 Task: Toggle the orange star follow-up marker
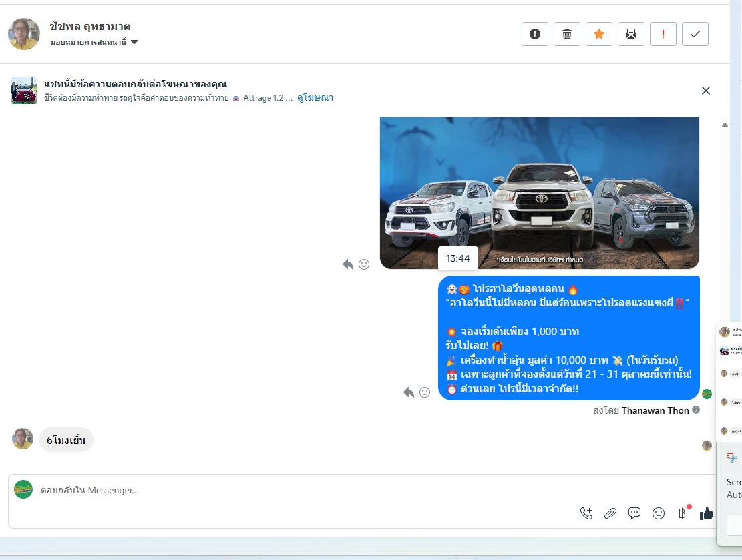coord(598,34)
